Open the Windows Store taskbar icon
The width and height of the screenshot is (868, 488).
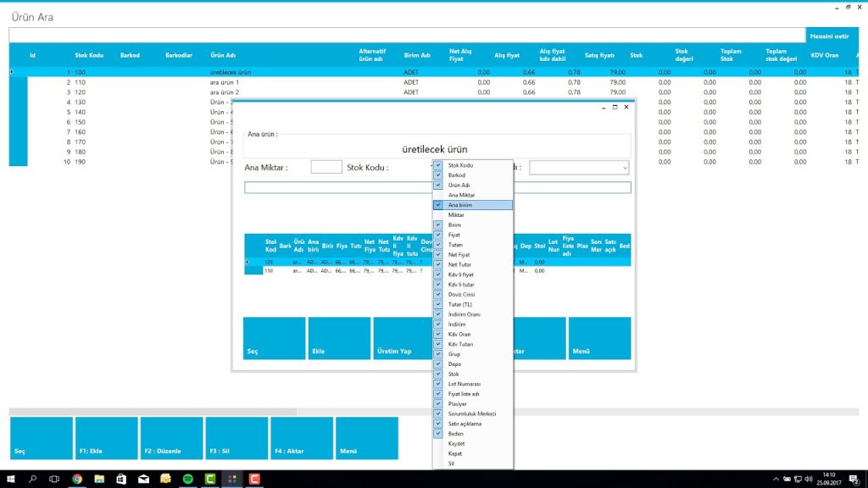pos(121,480)
